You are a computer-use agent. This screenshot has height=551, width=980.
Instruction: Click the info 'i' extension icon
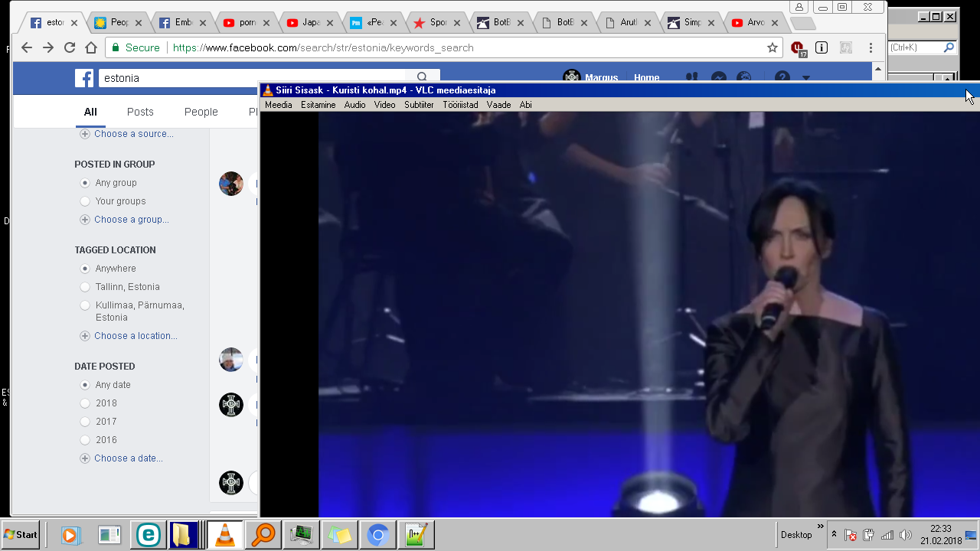[x=822, y=47]
